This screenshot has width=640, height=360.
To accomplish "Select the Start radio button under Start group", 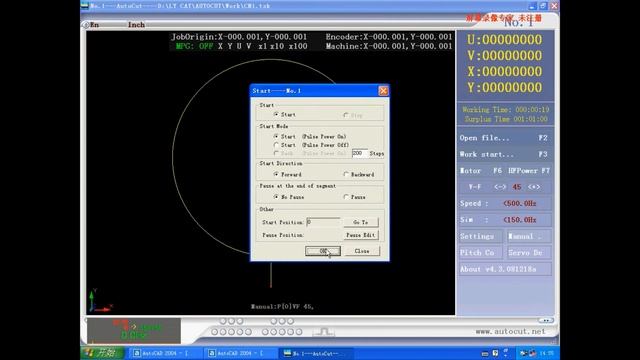I will tap(276, 115).
